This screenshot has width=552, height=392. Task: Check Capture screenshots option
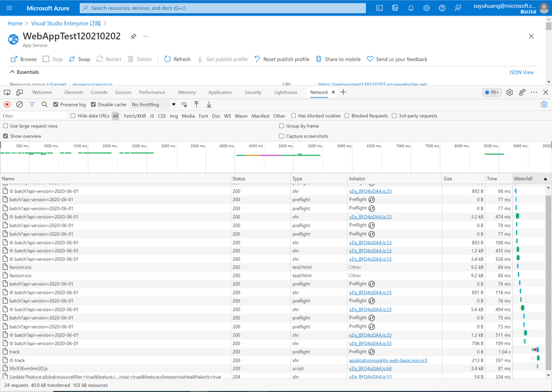[x=281, y=136]
